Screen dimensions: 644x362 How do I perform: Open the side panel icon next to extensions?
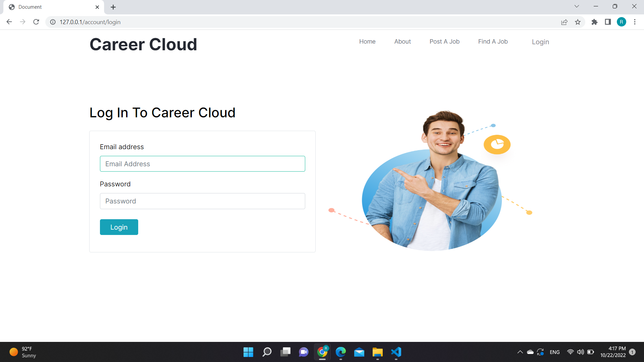pyautogui.click(x=608, y=22)
